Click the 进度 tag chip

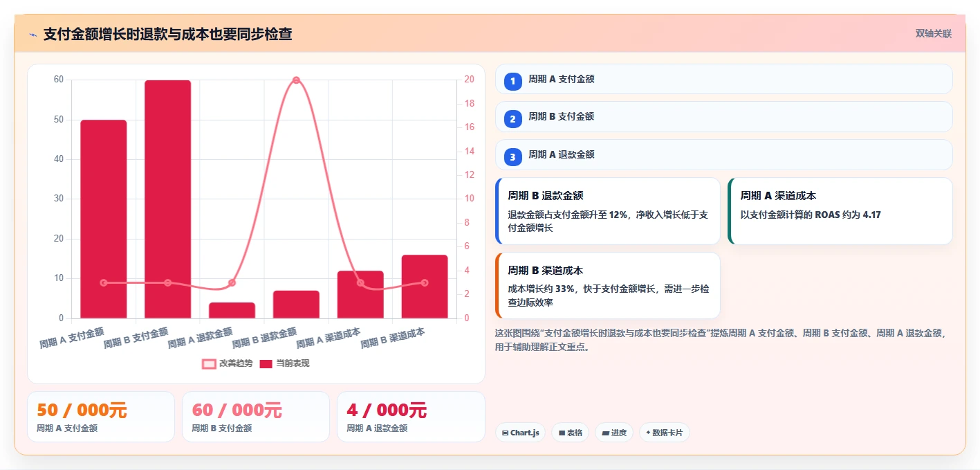pyautogui.click(x=614, y=433)
